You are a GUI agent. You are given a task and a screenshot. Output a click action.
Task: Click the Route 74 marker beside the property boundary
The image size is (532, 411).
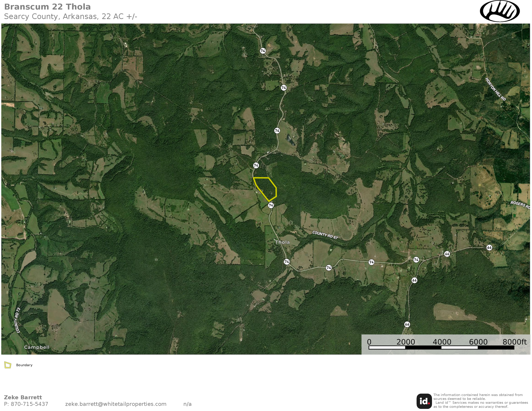point(256,166)
